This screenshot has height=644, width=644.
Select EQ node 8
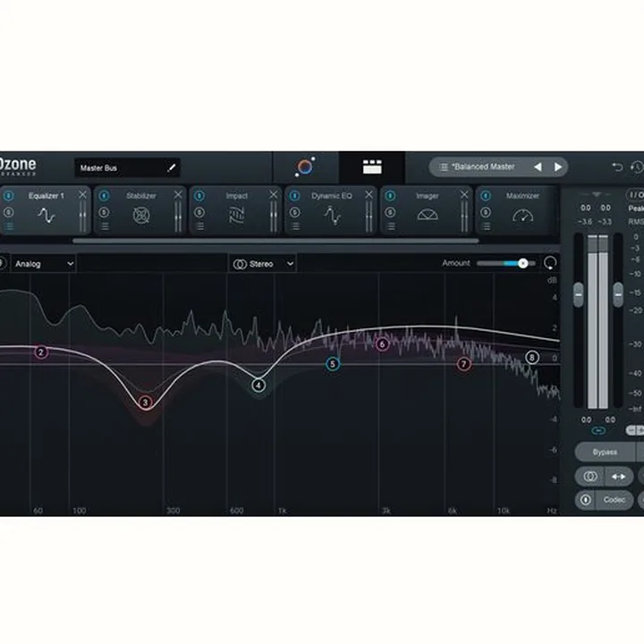532,357
